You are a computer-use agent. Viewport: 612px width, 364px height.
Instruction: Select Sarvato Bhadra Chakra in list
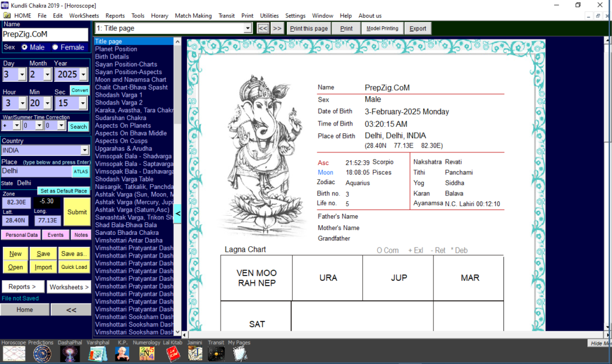pos(127,233)
